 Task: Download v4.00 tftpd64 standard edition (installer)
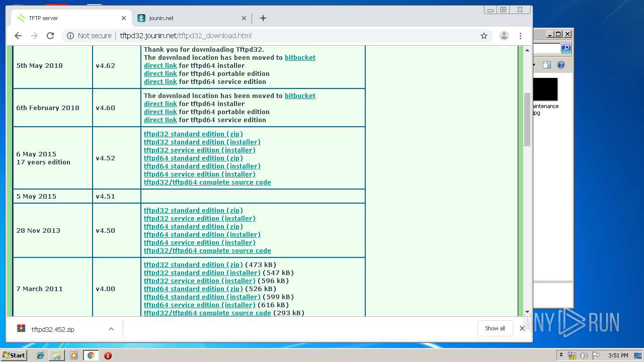point(202,297)
